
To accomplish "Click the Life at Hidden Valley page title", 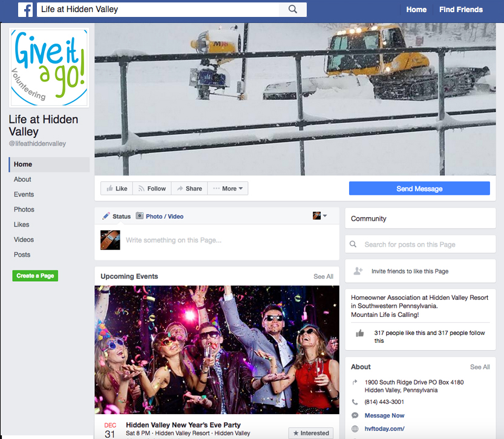I will tap(44, 126).
